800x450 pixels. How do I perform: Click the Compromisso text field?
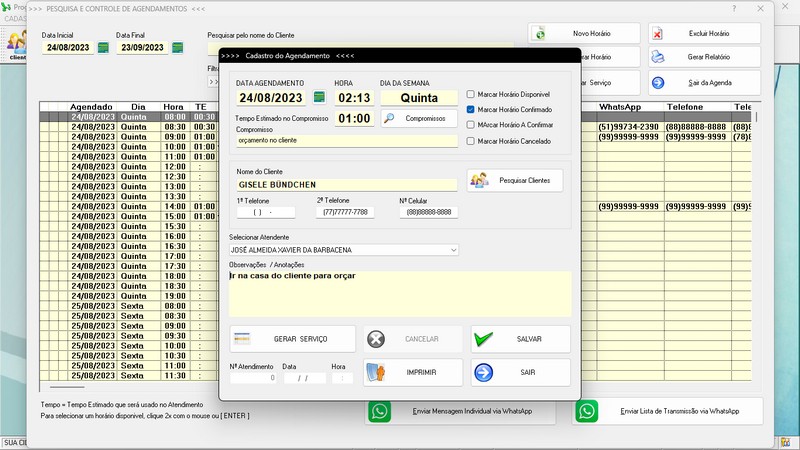[347, 140]
